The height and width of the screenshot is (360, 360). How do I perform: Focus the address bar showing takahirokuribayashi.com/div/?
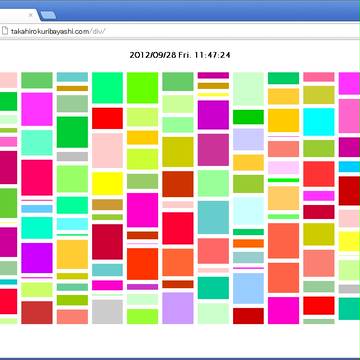click(x=180, y=31)
